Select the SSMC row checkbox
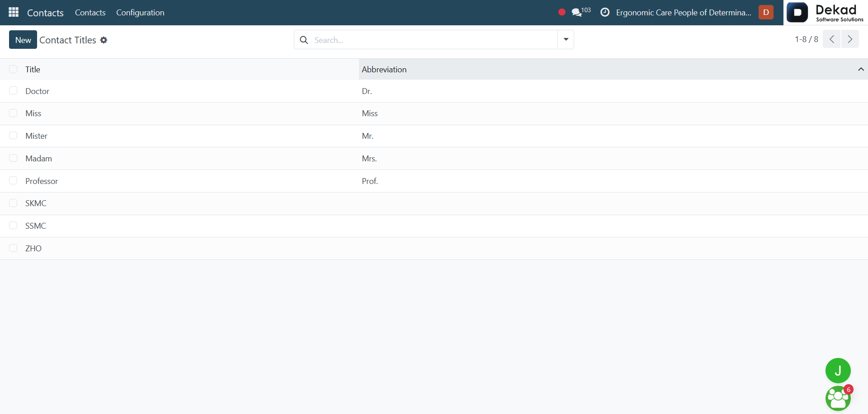Viewport: 868px width, 414px height. 13,226
